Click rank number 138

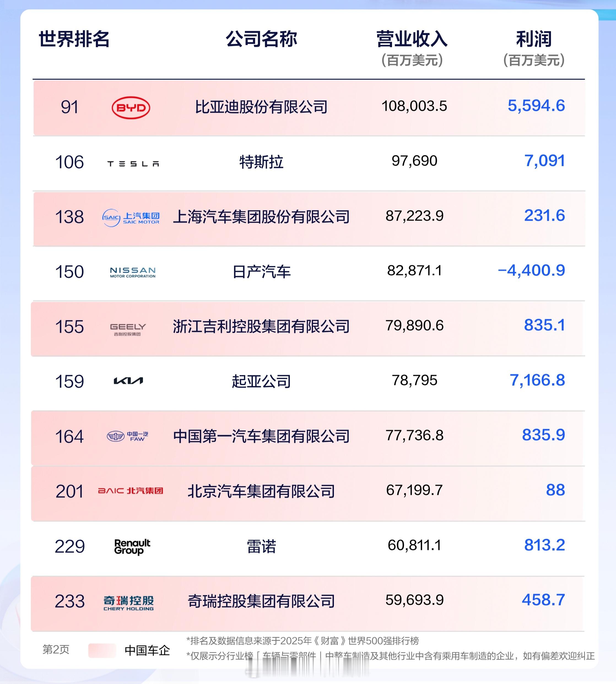[69, 217]
